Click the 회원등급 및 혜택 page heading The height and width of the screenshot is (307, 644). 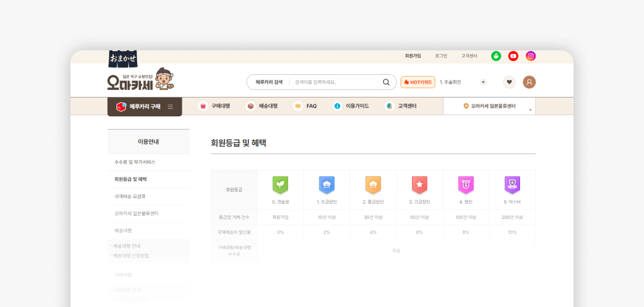[238, 143]
